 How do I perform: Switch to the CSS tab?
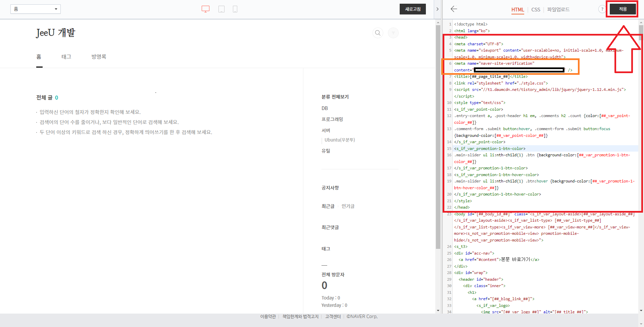[x=536, y=10]
